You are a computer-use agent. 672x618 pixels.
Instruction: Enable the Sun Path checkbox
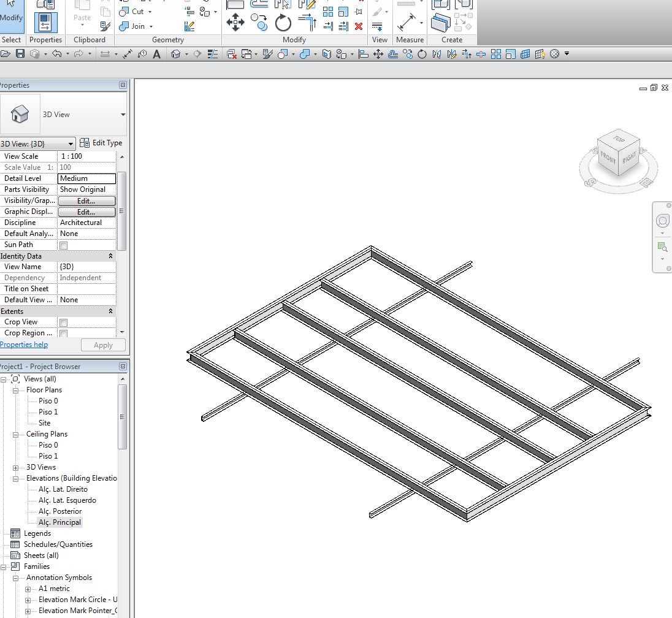tap(63, 245)
